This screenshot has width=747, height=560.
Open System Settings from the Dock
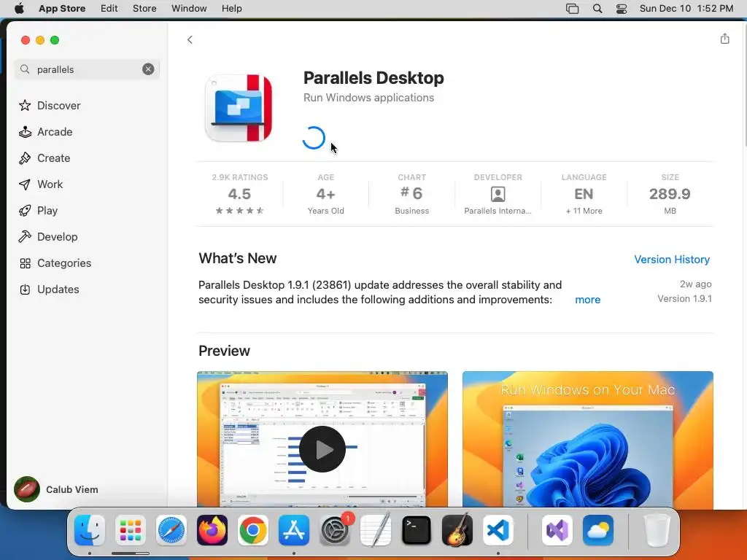click(335, 530)
